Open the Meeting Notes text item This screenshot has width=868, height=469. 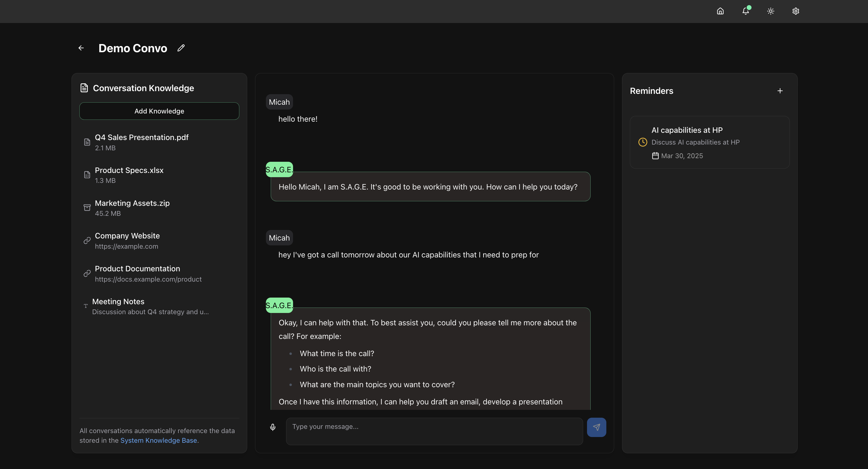tap(118, 306)
